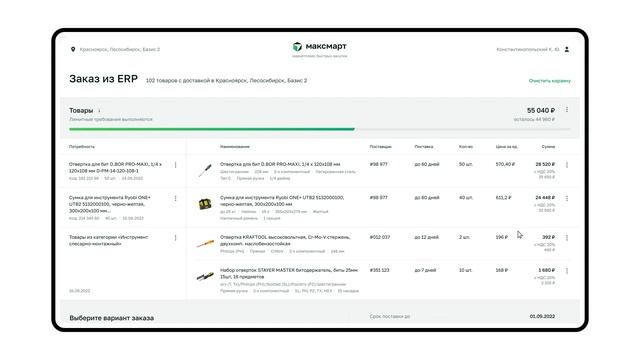The width and height of the screenshot is (640, 360).
Task: Click unit price 611,2 ₽
Action: tap(504, 198)
